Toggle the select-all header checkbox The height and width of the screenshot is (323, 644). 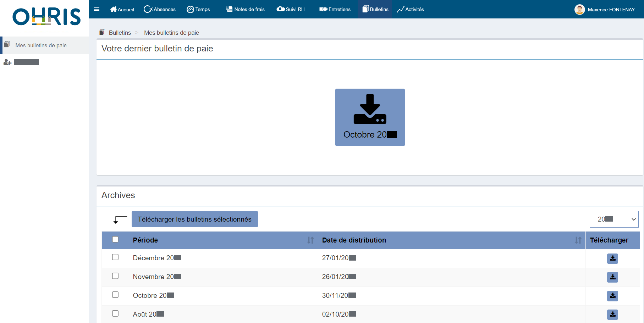[115, 239]
